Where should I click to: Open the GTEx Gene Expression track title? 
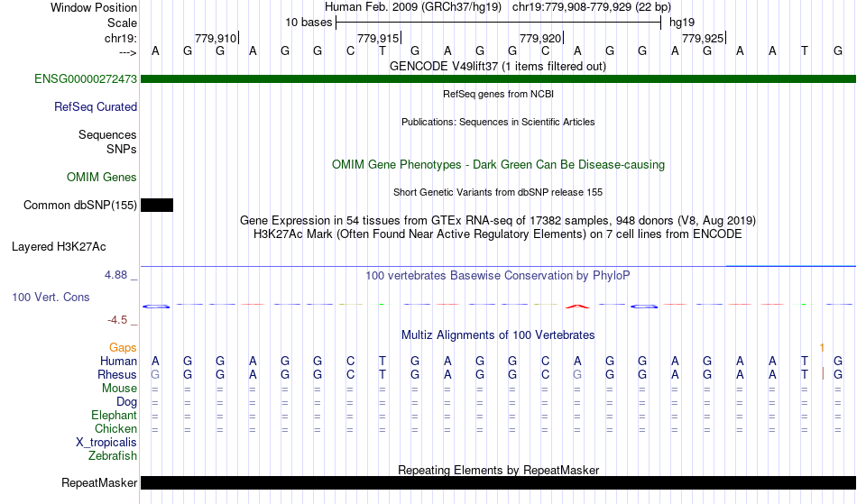pos(497,220)
